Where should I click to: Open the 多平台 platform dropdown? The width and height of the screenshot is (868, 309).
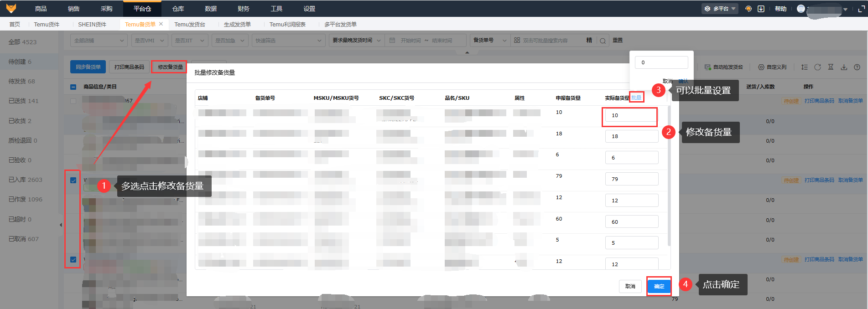720,9
